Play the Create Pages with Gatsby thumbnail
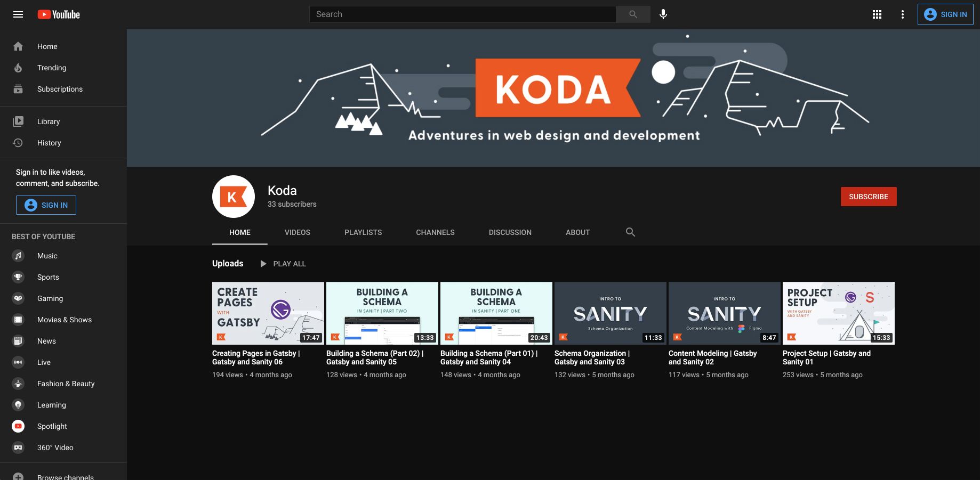Image resolution: width=980 pixels, height=480 pixels. 268,313
